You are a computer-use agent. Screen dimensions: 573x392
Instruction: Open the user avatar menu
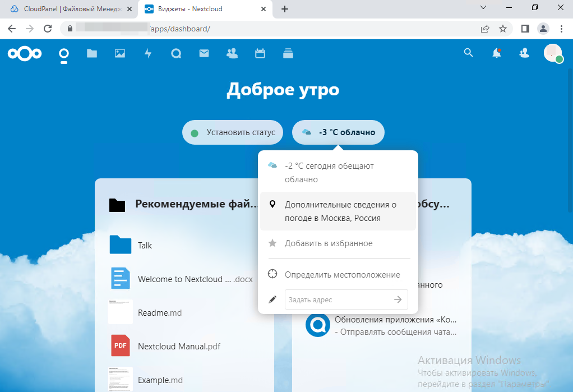pos(553,53)
